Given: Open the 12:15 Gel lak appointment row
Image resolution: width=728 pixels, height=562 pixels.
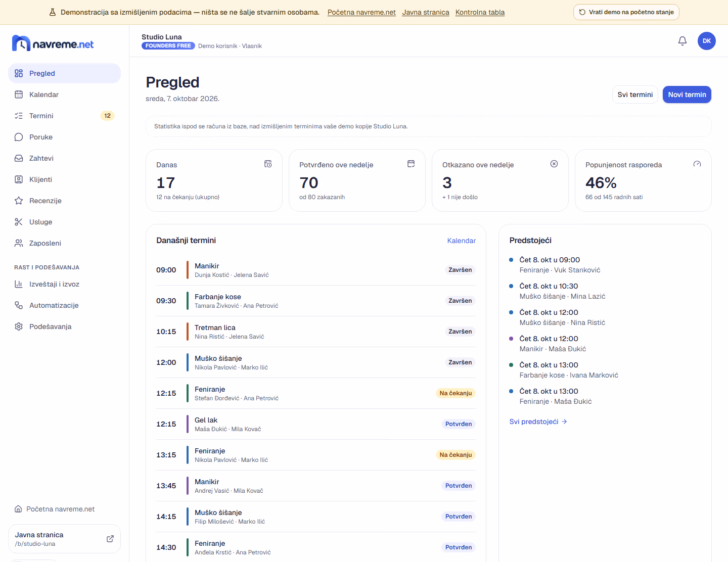Looking at the screenshot, I should click(316, 424).
